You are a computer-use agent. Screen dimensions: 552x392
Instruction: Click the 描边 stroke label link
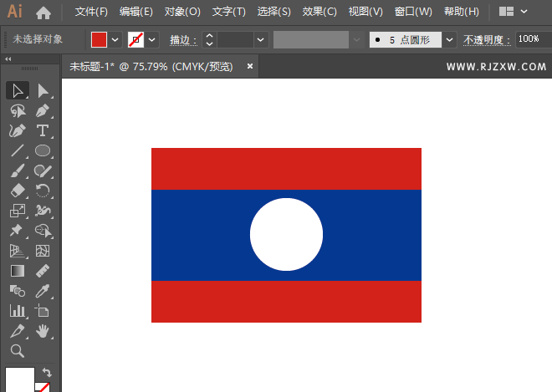click(x=183, y=40)
